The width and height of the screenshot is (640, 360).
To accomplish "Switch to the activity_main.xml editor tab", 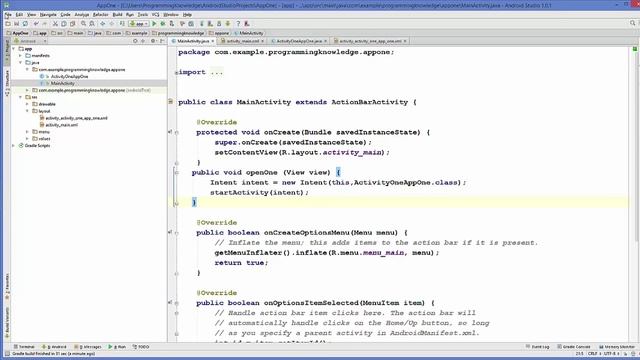I will point(242,41).
